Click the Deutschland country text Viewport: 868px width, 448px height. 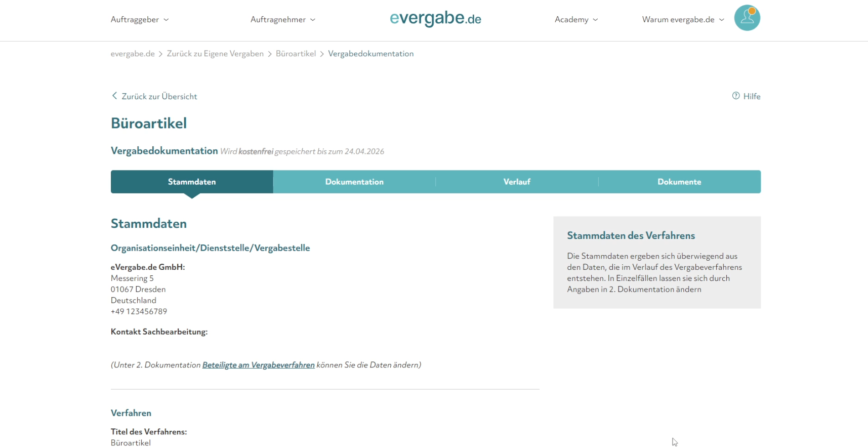coord(134,300)
